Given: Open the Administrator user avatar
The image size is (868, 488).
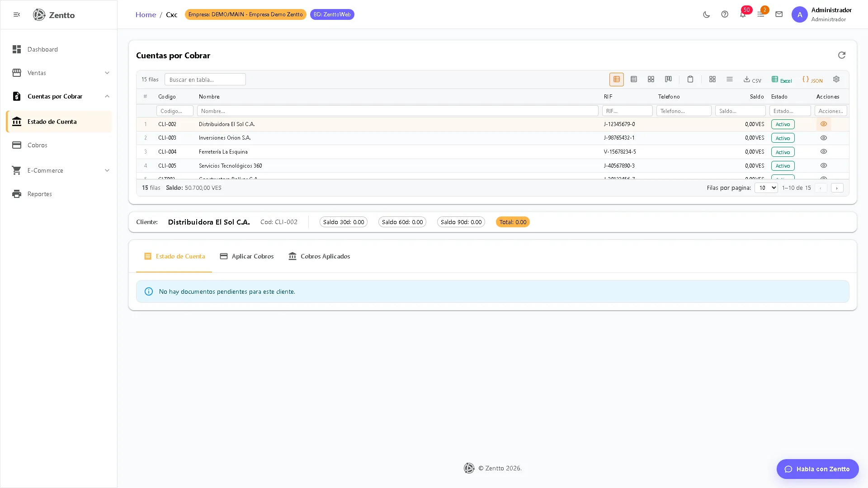Looking at the screenshot, I should click(799, 14).
